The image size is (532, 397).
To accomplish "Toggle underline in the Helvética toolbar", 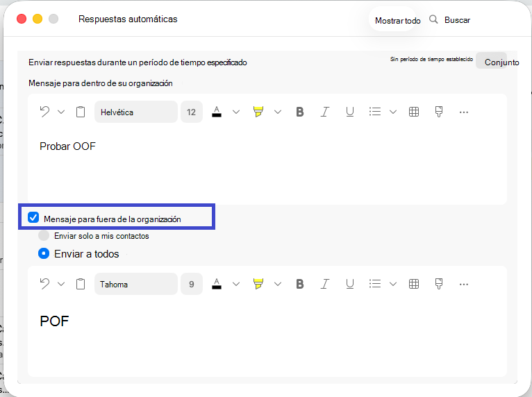I will pyautogui.click(x=350, y=112).
